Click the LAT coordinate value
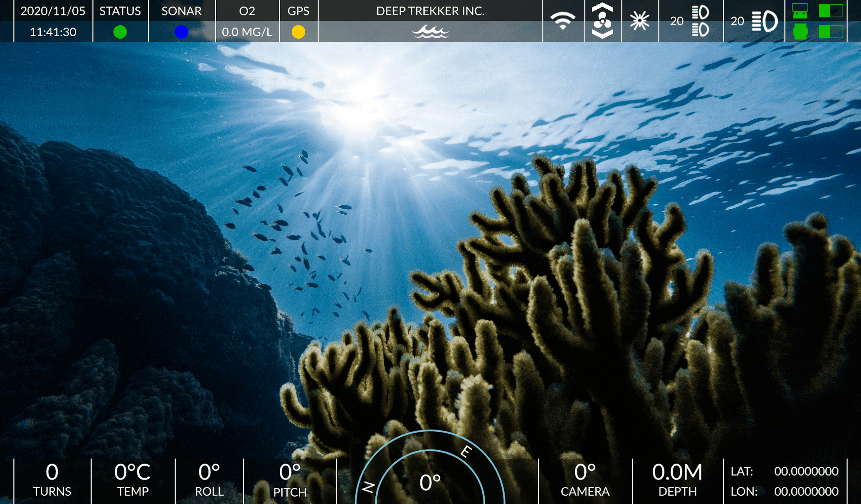Viewport: 861px width, 504px height. 806,471
